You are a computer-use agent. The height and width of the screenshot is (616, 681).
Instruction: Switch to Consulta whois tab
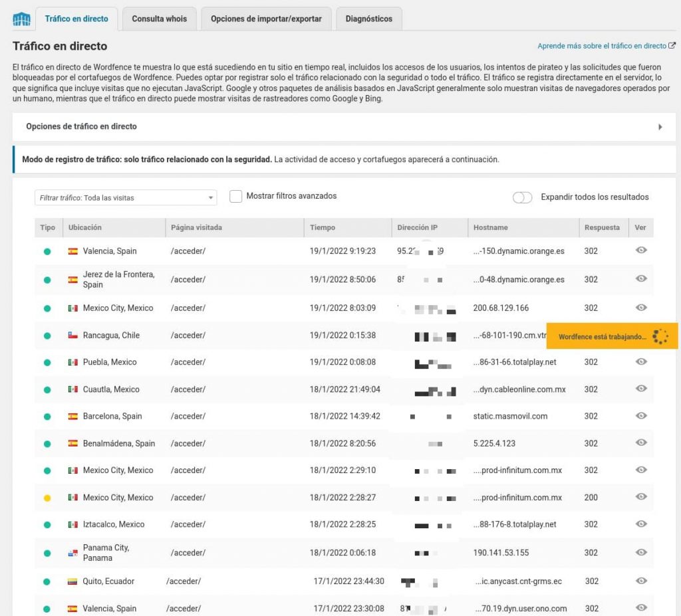(x=160, y=19)
